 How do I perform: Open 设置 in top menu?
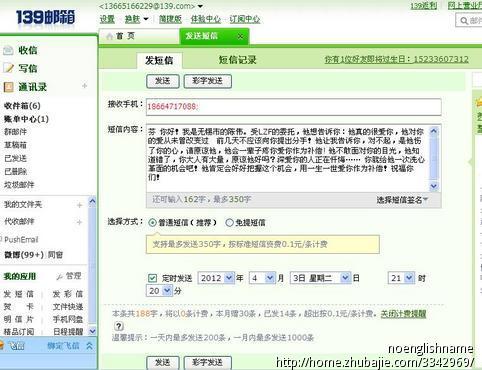107,19
